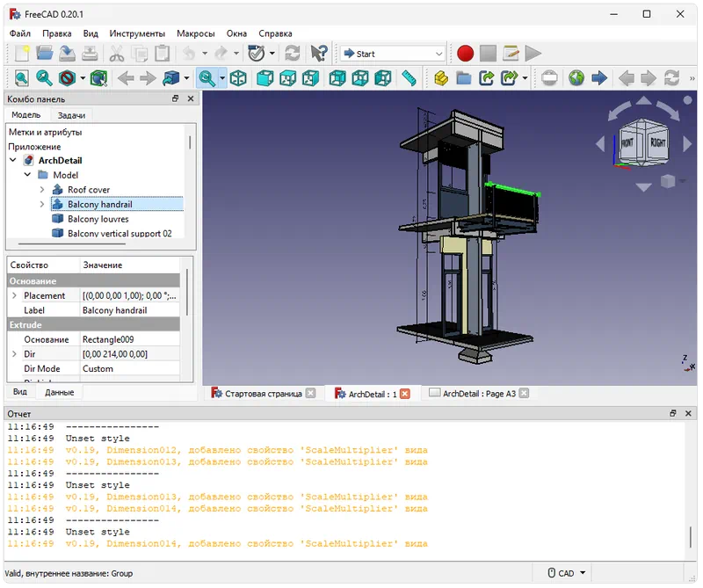Save the document using the Save icon
Viewport: 703px width, 588px height.
point(68,54)
